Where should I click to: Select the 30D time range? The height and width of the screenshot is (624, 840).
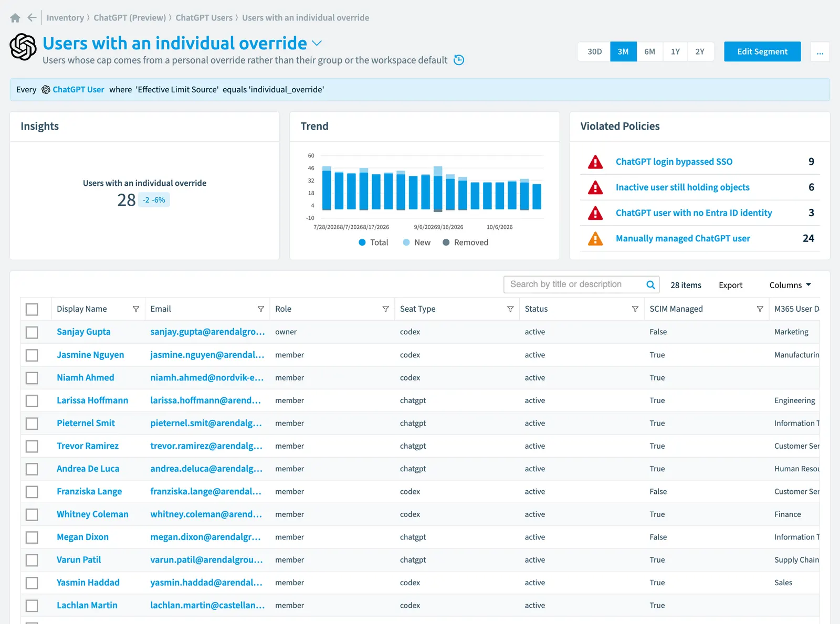pyautogui.click(x=594, y=51)
